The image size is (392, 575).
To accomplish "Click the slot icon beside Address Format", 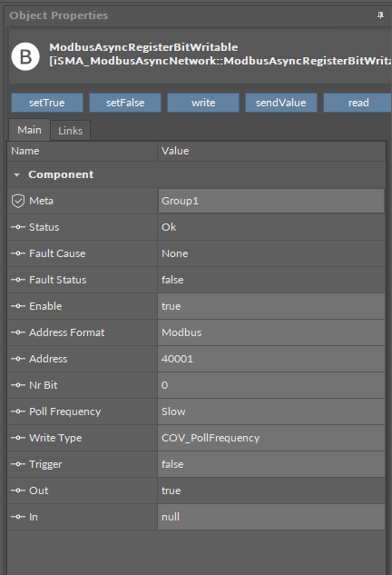I will 18,332.
